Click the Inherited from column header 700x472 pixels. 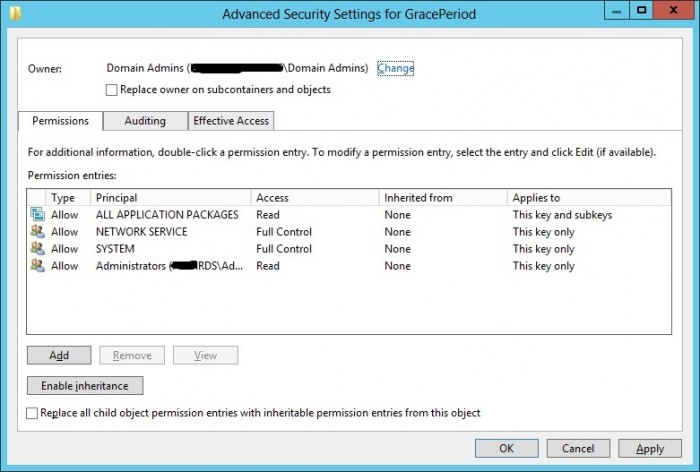point(443,198)
